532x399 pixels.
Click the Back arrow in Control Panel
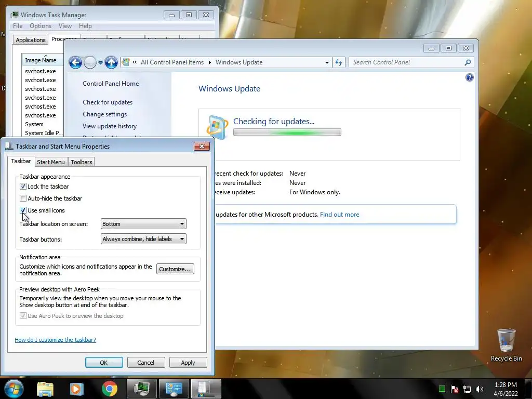click(x=75, y=62)
